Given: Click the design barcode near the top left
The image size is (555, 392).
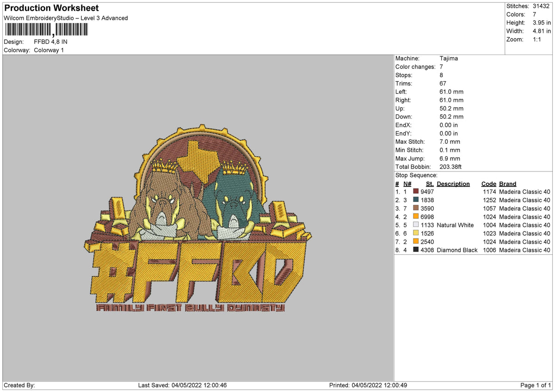Looking at the screenshot, I should pyautogui.click(x=46, y=30).
